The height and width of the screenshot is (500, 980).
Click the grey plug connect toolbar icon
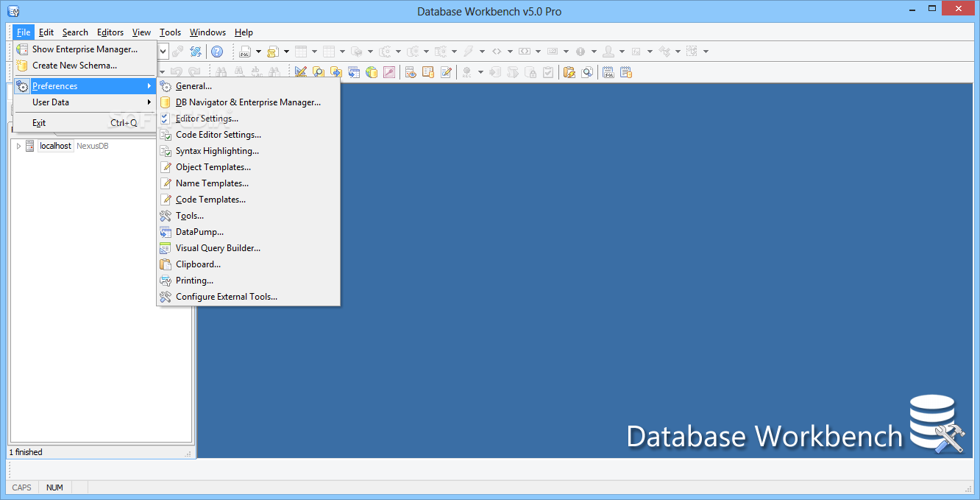[177, 52]
